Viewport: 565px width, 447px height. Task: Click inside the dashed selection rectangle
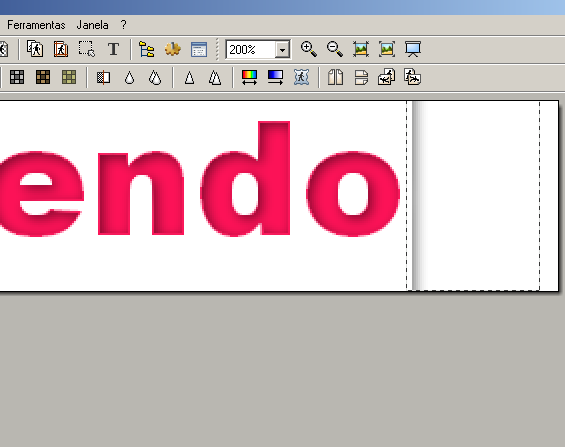(473, 196)
